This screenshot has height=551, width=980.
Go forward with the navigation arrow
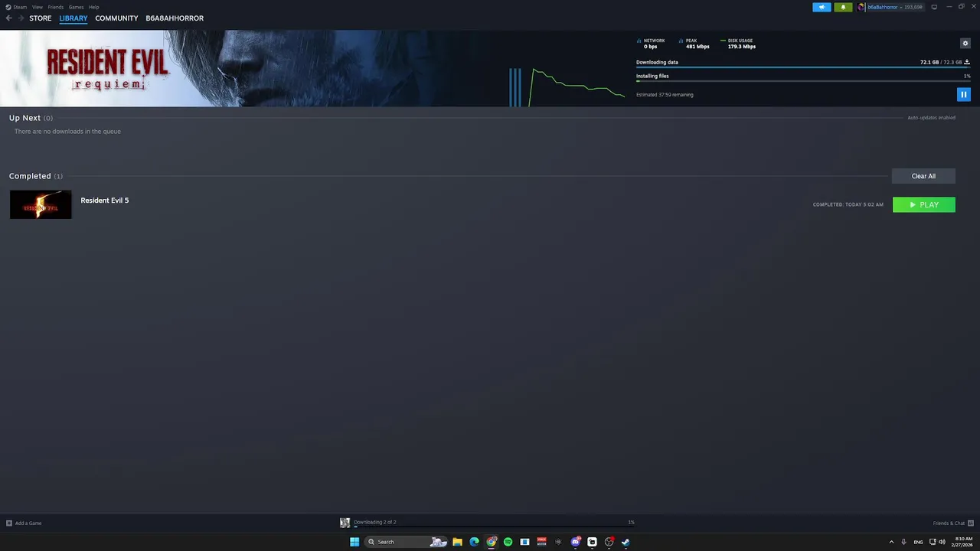21,18
